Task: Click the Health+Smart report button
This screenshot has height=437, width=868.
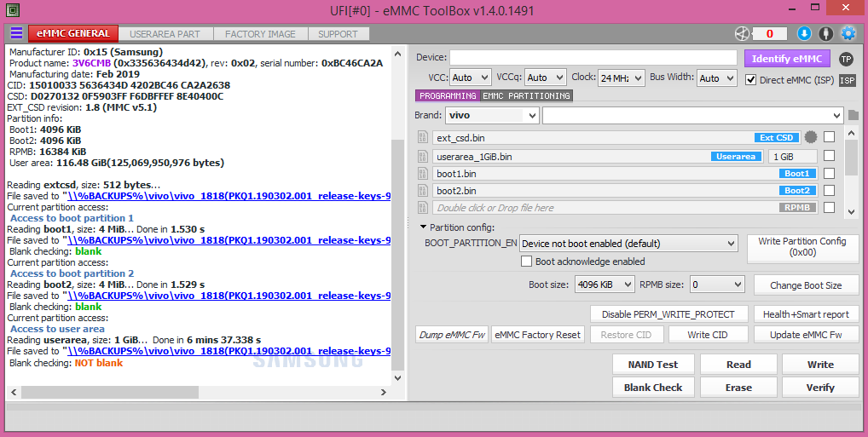Action: tap(806, 314)
